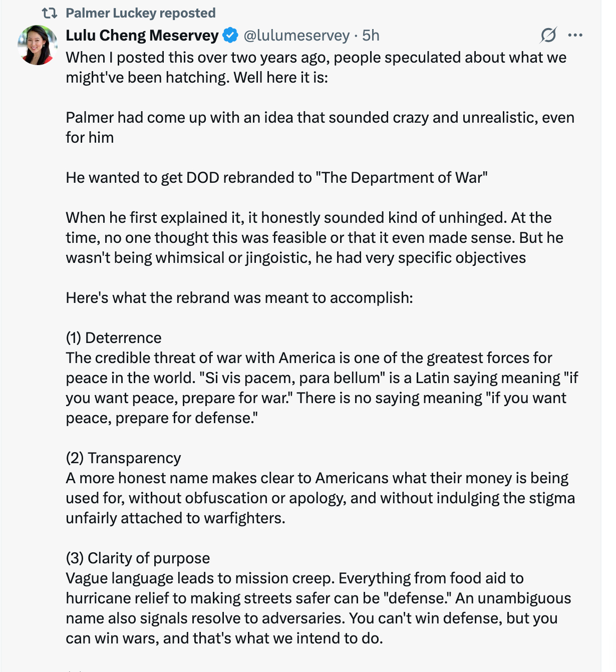Screen dimensions: 616x672
Task: Click the repost arrows icon above the tweet
Action: click(49, 13)
